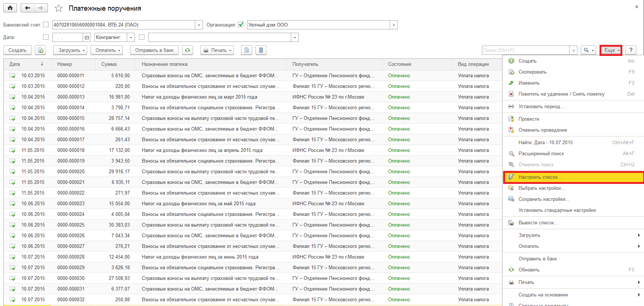644x306 pixels.
Task: Open the search magnifier dropdown
Action: click(588, 50)
